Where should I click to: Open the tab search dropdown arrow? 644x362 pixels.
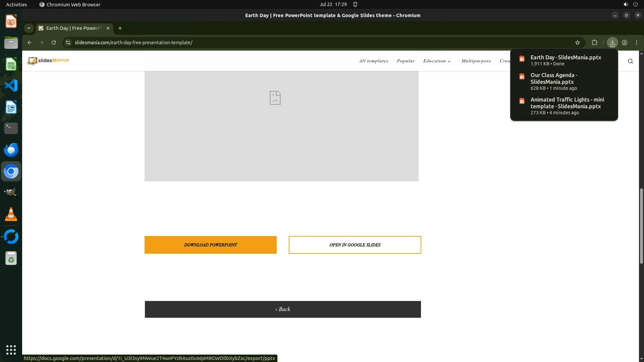pos(29,28)
